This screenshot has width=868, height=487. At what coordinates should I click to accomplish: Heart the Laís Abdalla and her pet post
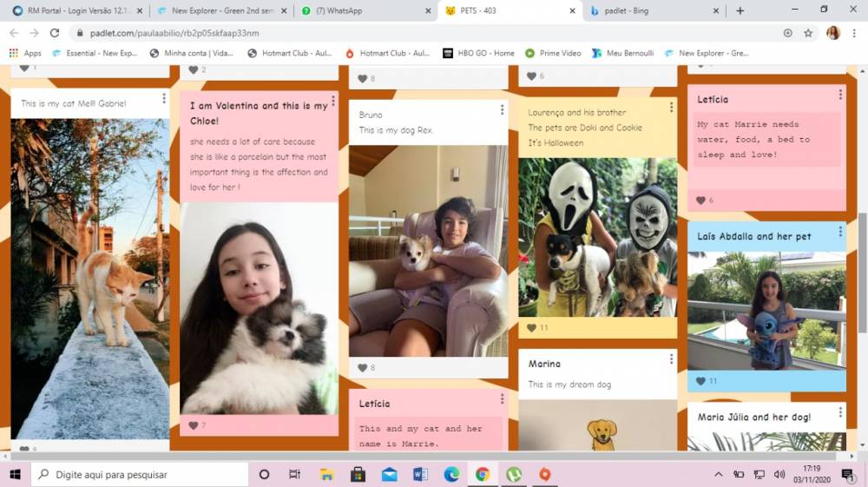(x=700, y=381)
